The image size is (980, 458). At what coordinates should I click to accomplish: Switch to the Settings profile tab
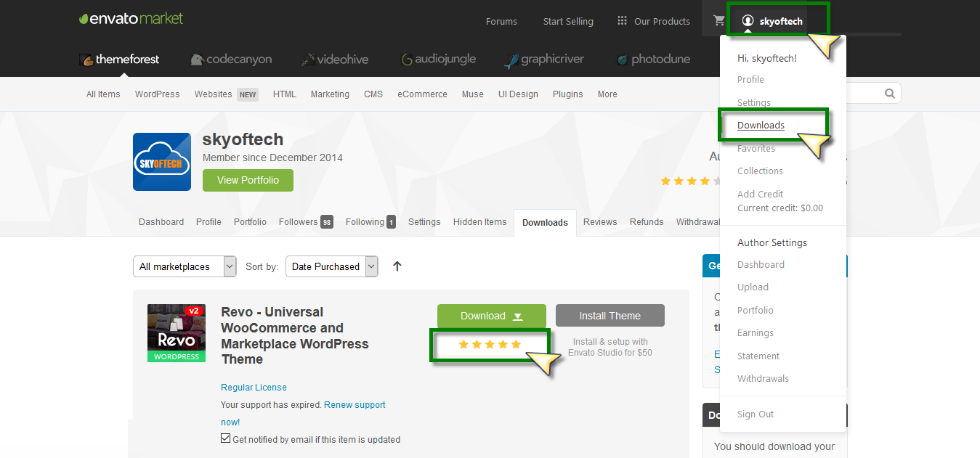(x=424, y=222)
